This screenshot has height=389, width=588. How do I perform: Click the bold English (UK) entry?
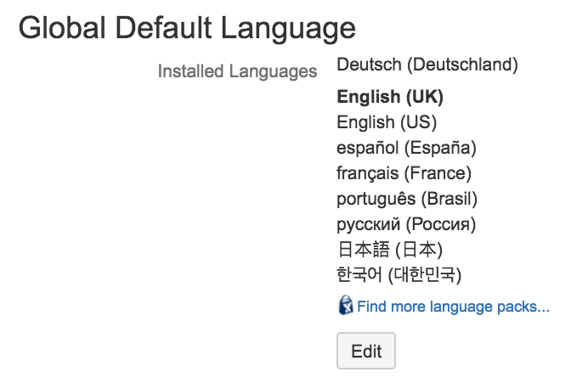(x=390, y=97)
